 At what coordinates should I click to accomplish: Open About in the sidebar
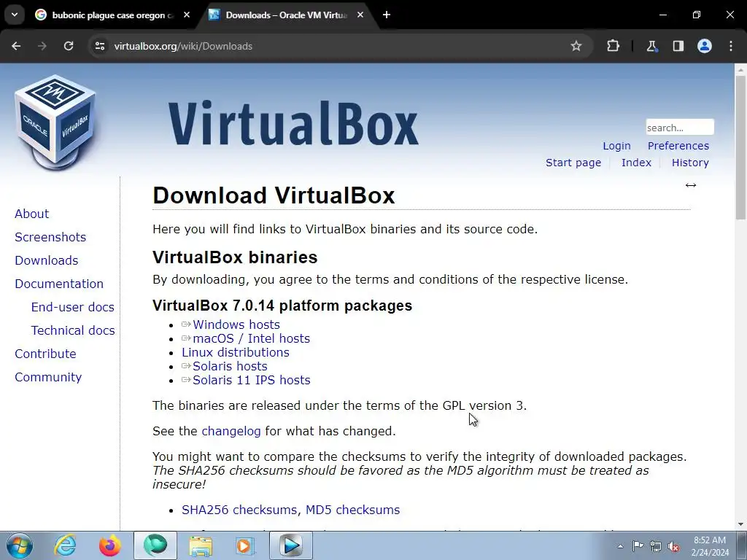point(32,214)
